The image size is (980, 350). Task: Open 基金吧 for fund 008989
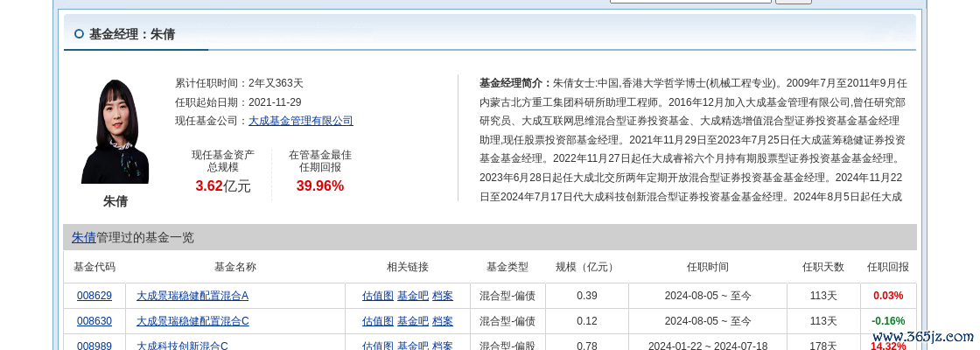tap(412, 346)
